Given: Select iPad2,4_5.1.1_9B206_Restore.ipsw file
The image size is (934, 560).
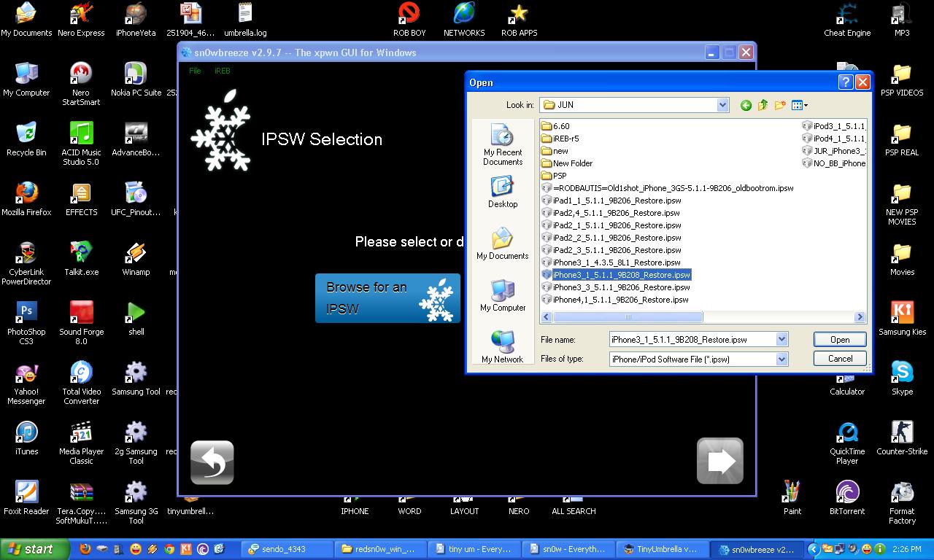Looking at the screenshot, I should (x=611, y=213).
